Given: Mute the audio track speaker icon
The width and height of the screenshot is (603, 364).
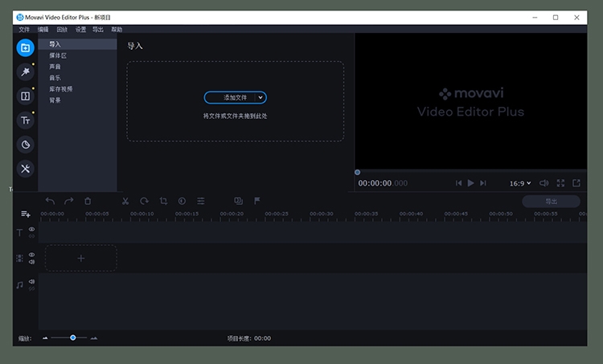Looking at the screenshot, I should point(32,282).
